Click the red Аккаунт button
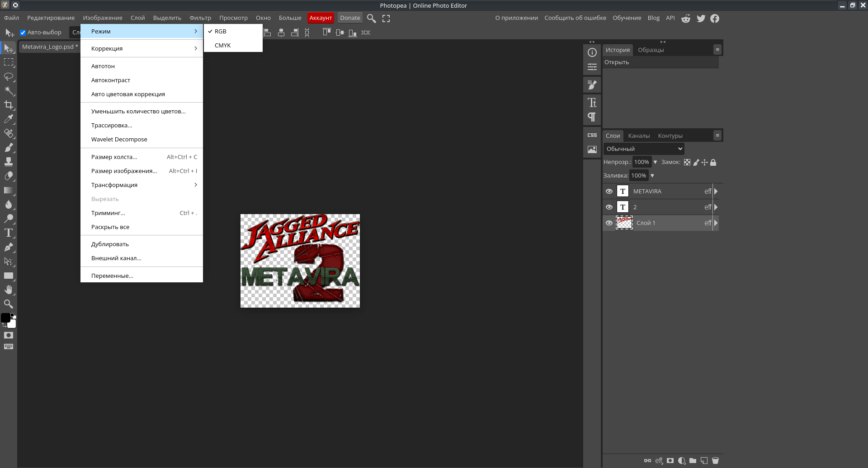This screenshot has width=868, height=468. (321, 18)
